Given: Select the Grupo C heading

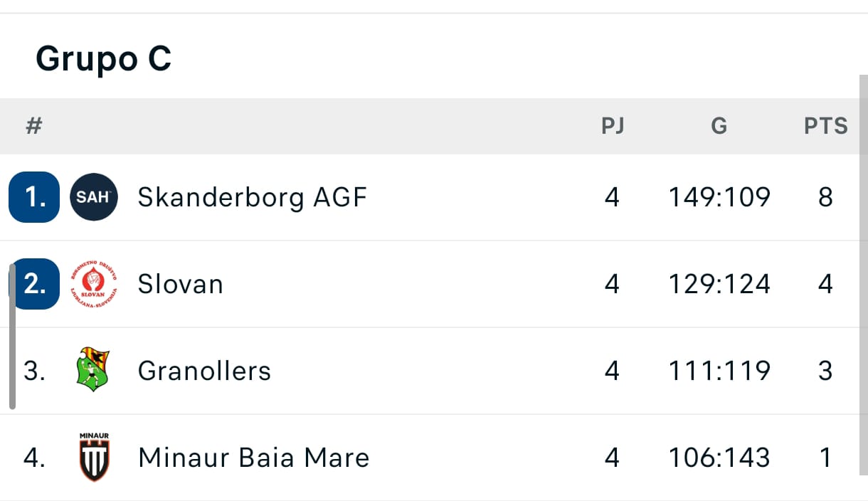Looking at the screenshot, I should (104, 59).
